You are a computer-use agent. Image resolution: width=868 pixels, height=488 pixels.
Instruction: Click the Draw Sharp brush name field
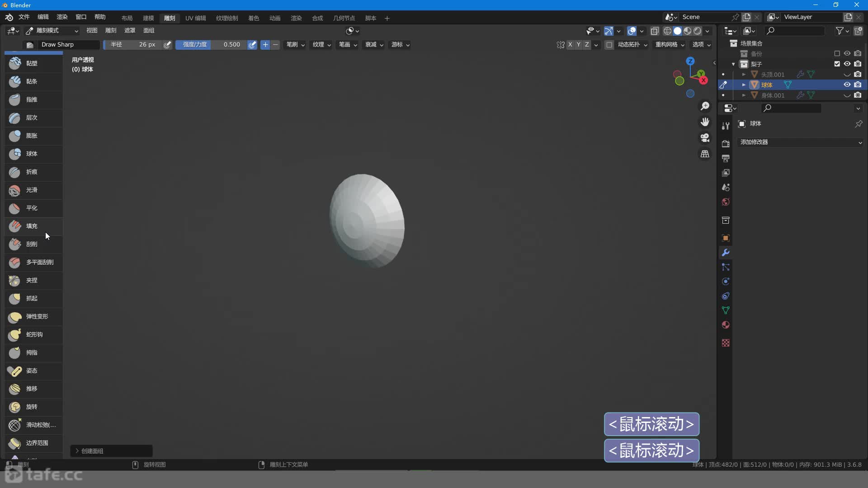69,45
